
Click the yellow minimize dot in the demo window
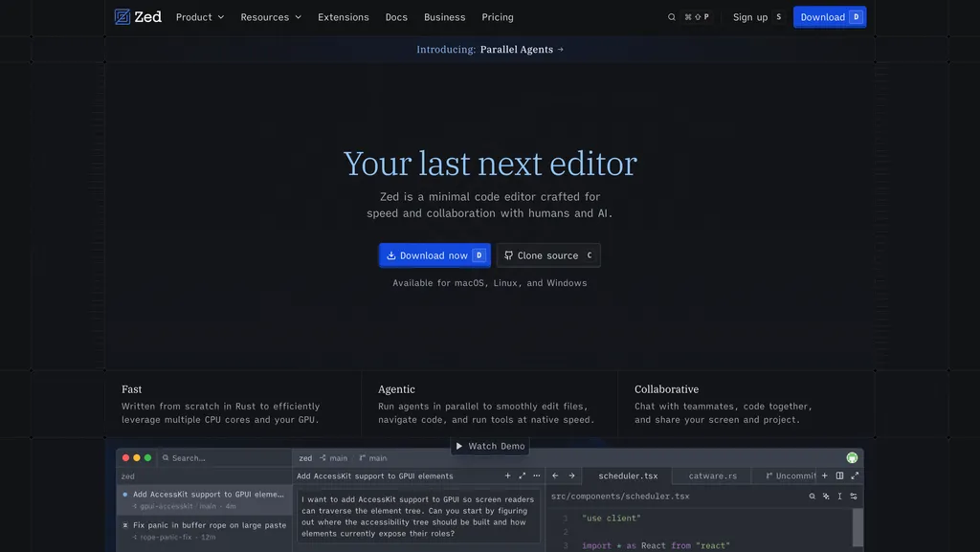137,457
